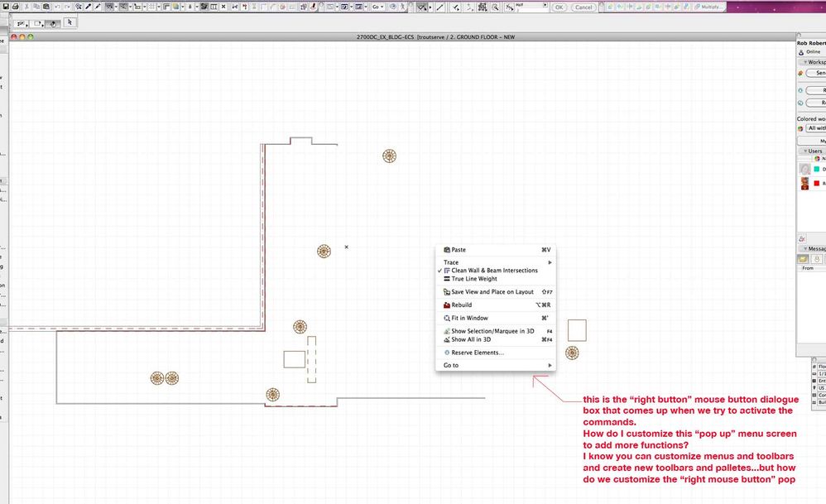Click the Paste clipboard toolbar icon

click(x=46, y=7)
